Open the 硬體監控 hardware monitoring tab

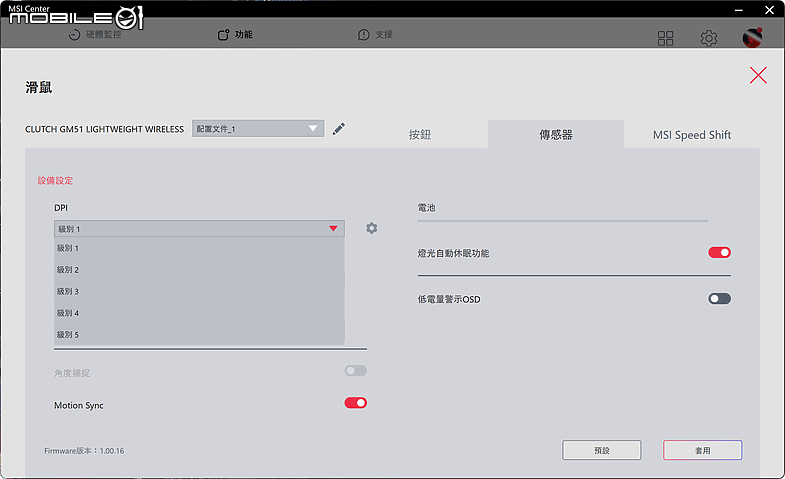pyautogui.click(x=95, y=35)
